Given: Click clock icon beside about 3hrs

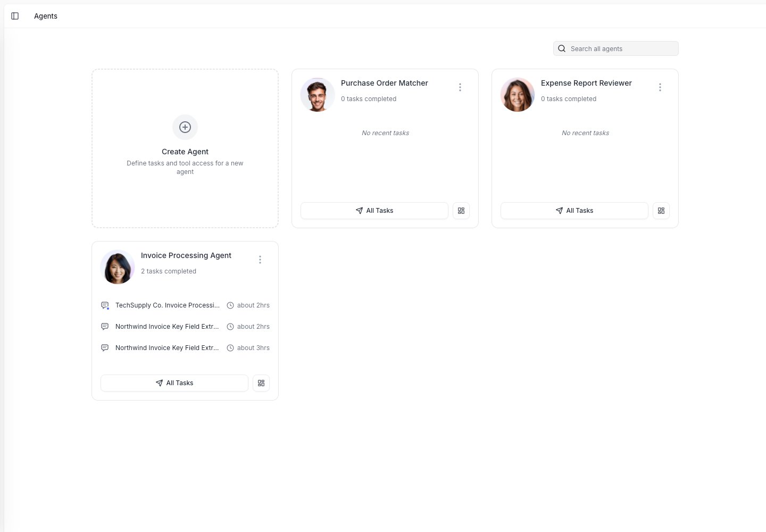Looking at the screenshot, I should 230,348.
